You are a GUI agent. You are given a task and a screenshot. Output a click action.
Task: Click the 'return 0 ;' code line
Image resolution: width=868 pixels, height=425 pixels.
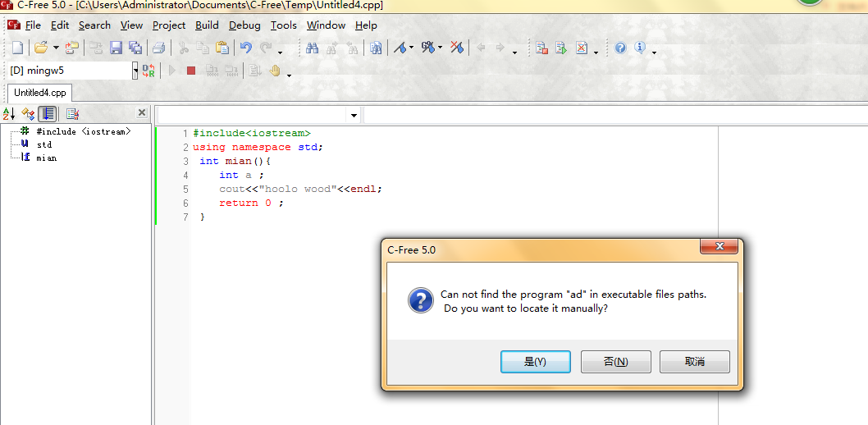coord(251,203)
